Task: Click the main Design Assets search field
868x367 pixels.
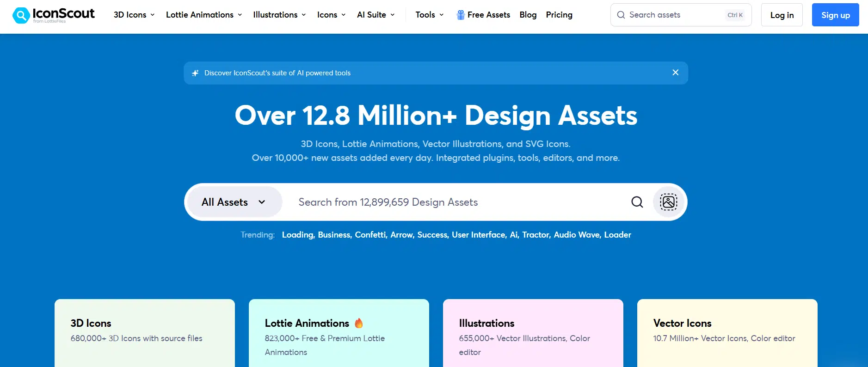Action: (x=458, y=202)
